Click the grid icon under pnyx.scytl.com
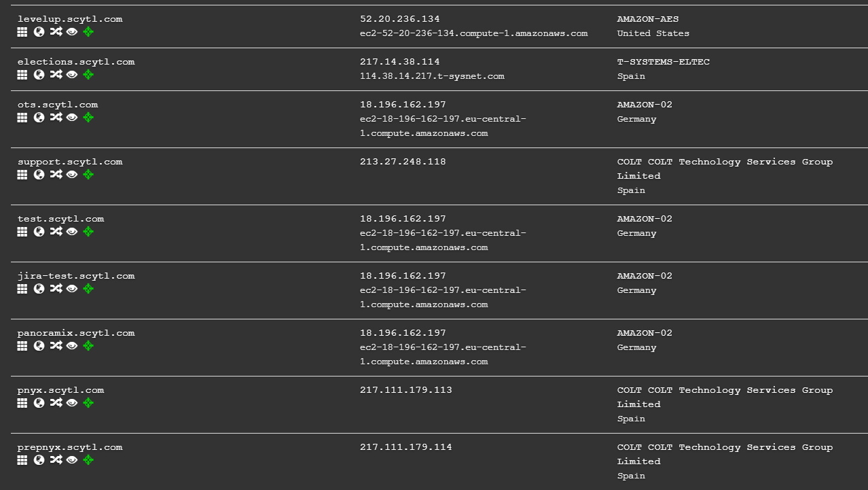Screen dimensions: 868x490 pyautogui.click(x=22, y=403)
